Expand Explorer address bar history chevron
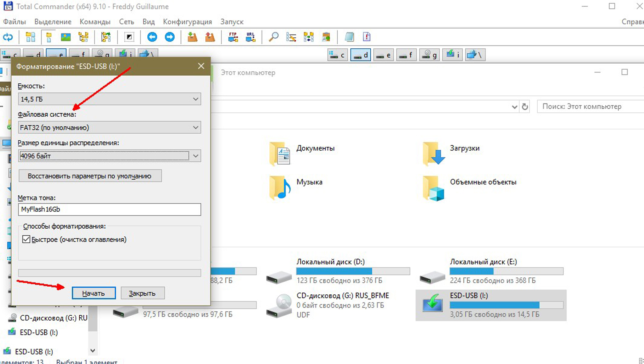 point(514,107)
